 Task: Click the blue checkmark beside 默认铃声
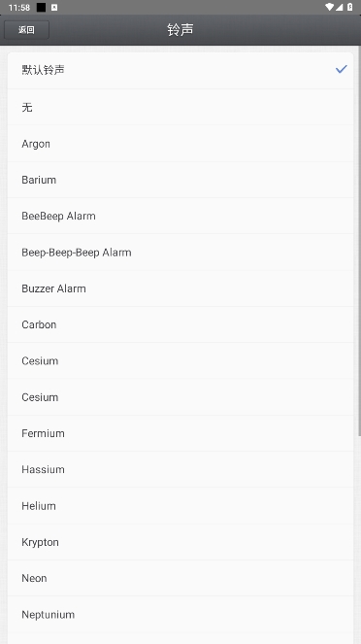pyautogui.click(x=341, y=69)
